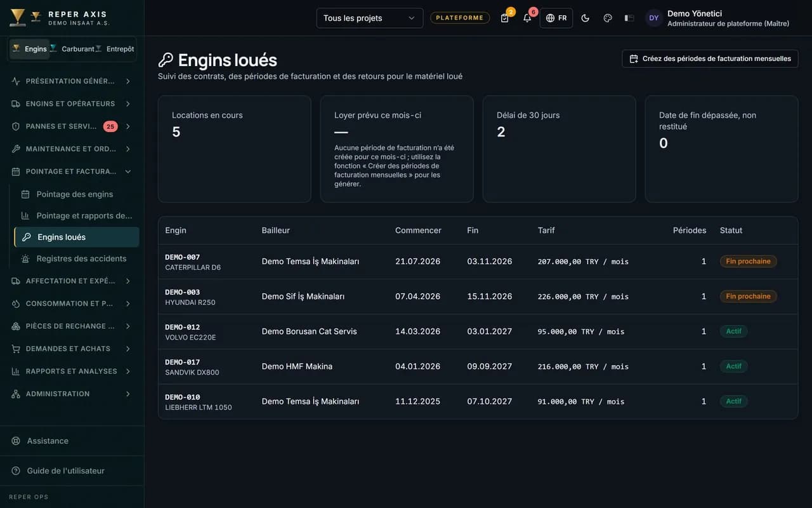Image resolution: width=812 pixels, height=508 pixels.
Task: Click the Administration org-chart icon
Action: 16,394
